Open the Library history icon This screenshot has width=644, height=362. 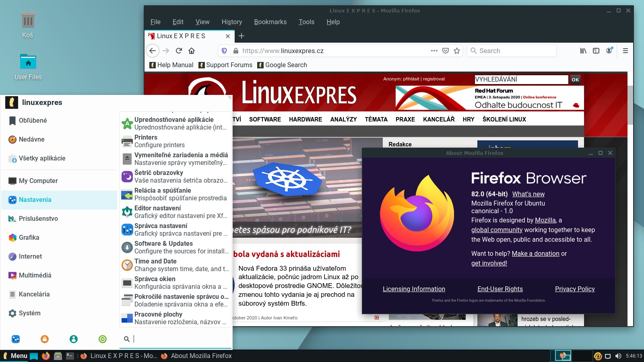point(583,51)
